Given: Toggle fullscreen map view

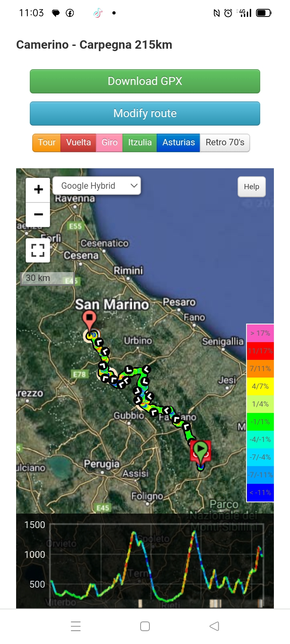Looking at the screenshot, I should pos(38,250).
